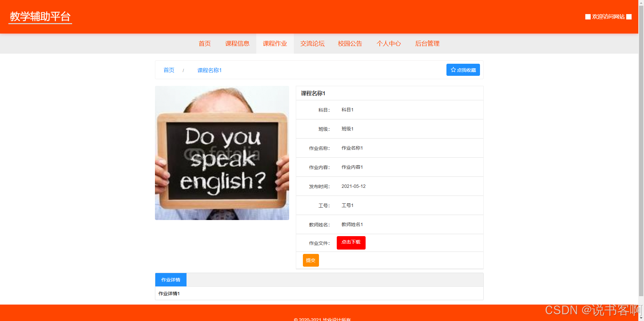Screen dimensions: 644x321
Task: Click the 作业名称1 value
Action: 352,148
